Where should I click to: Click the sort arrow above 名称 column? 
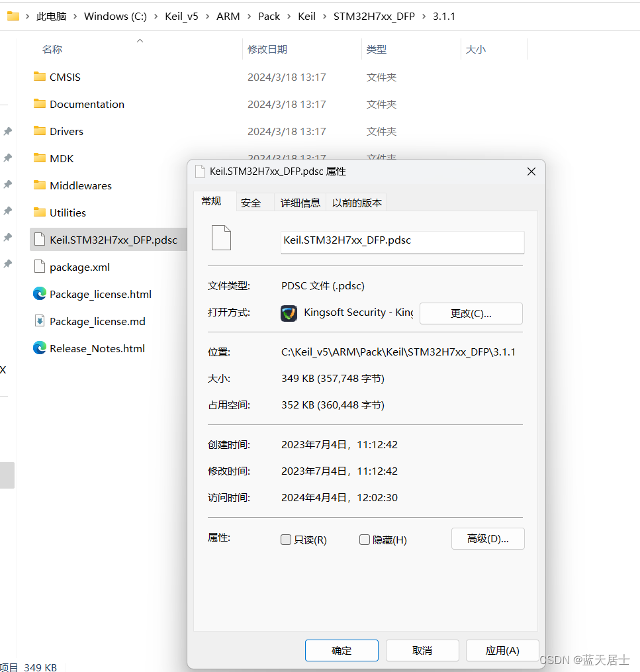pos(140,40)
